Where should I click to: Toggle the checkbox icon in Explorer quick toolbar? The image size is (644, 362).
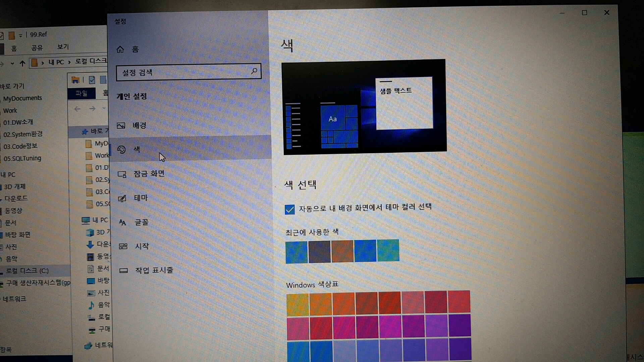pos(92,80)
